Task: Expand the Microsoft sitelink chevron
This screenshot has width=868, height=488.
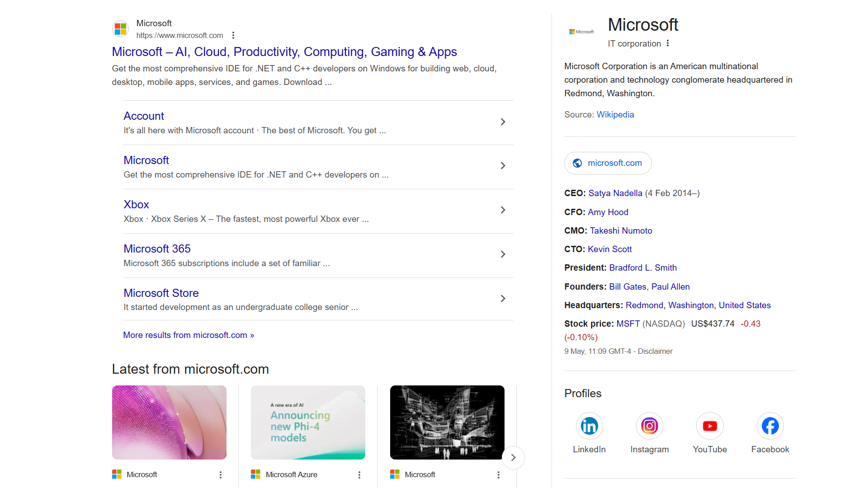Action: click(503, 166)
